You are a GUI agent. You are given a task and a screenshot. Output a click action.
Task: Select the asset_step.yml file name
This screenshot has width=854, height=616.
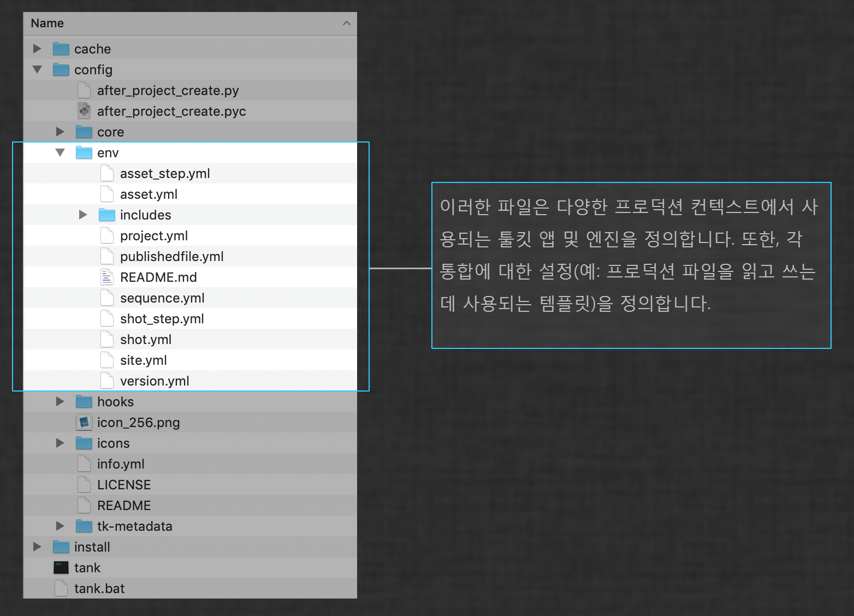(165, 174)
